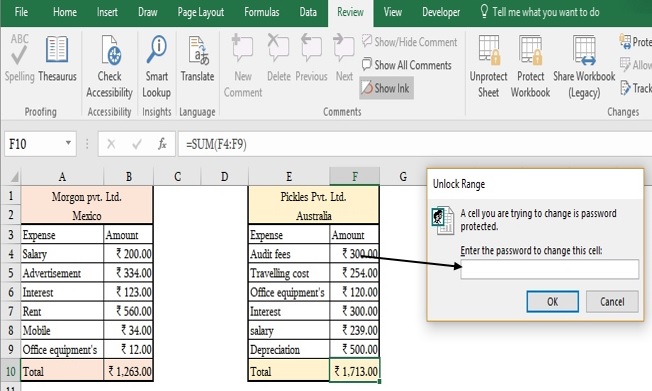Click the formula bar Enter checkmark
This screenshot has width=652, height=391.
[137, 144]
